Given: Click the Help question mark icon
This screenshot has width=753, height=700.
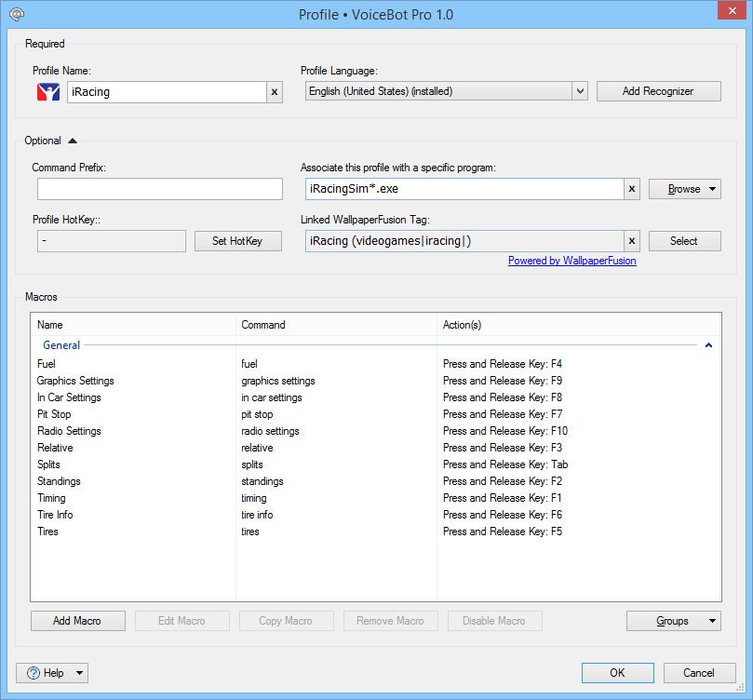Looking at the screenshot, I should tap(34, 673).
